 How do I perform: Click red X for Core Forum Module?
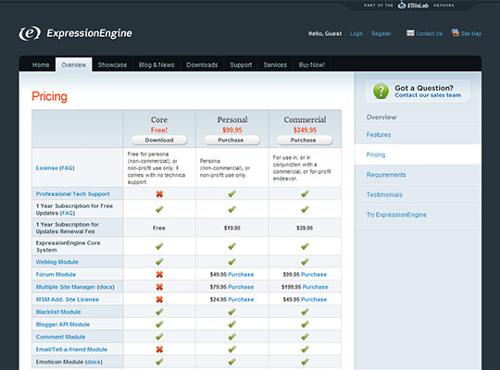click(159, 275)
